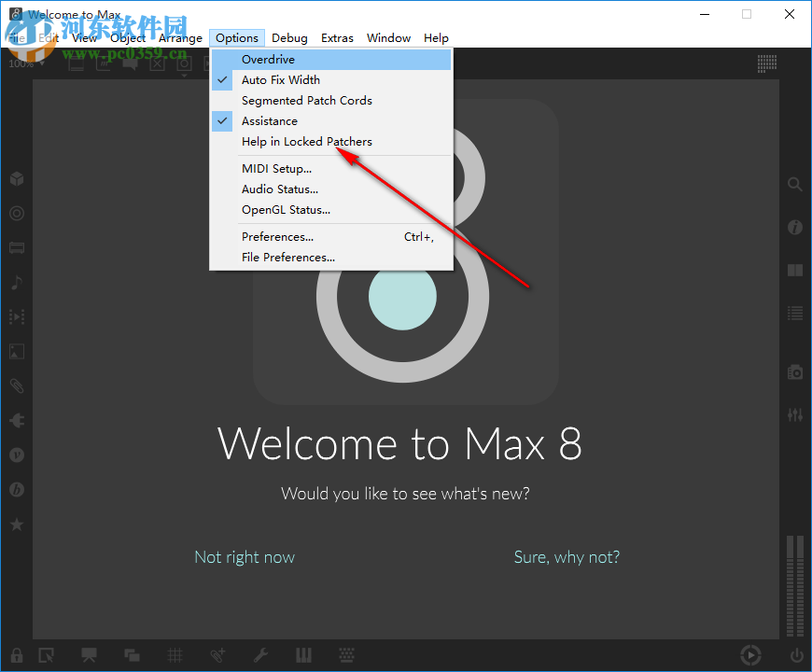812x672 pixels.
Task: Click the paperclip attachments icon
Action: click(17, 385)
